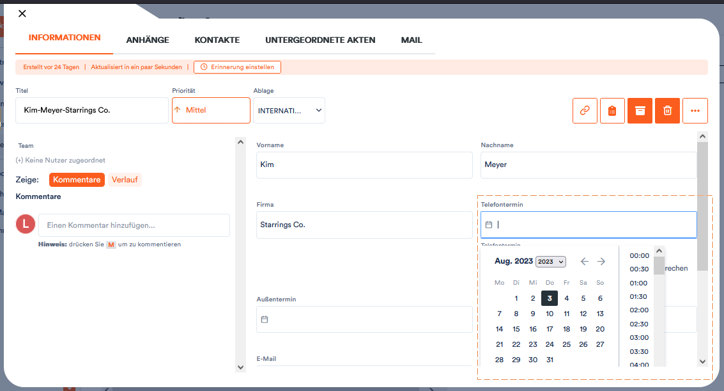Image resolution: width=724 pixels, height=391 pixels.
Task: Open the year 2023 dropdown in calendar
Action: tap(550, 262)
